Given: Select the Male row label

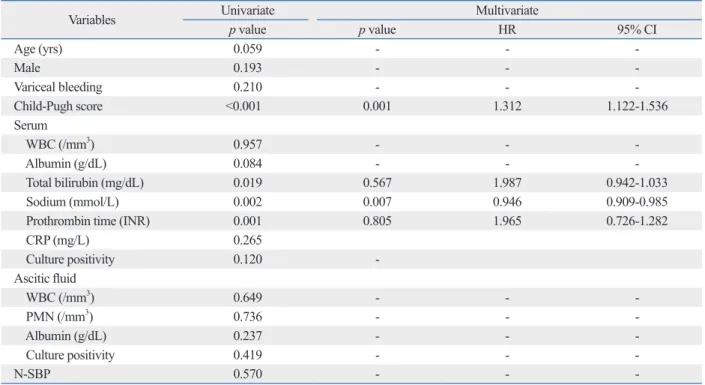Looking at the screenshot, I should 27,68.
